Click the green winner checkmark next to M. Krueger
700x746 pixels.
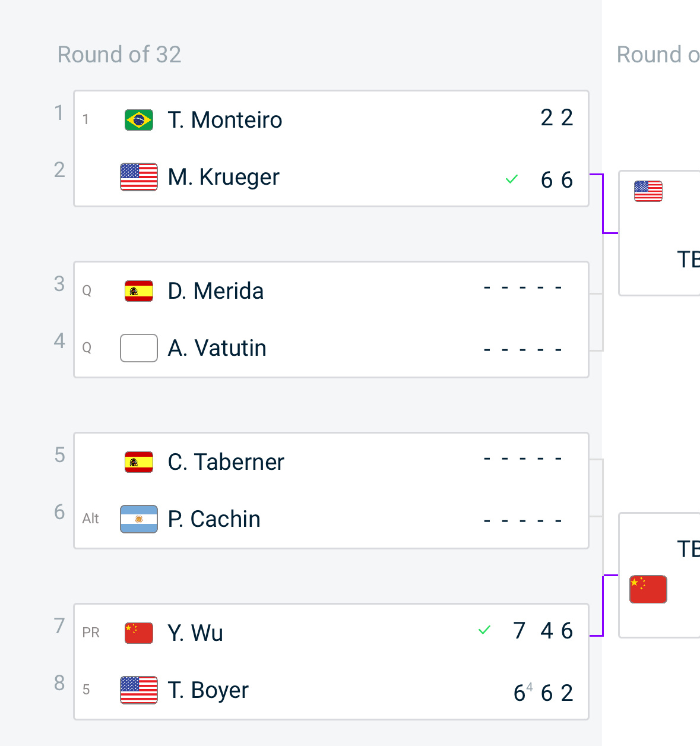512,179
